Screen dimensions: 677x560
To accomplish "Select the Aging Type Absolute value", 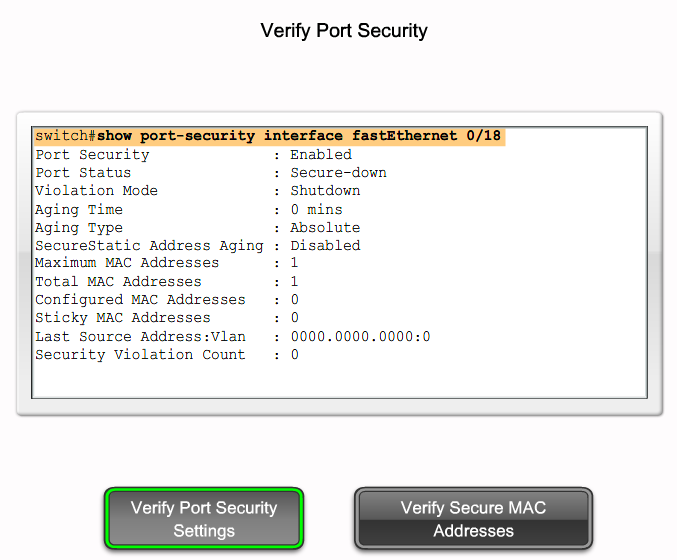I will 325,228.
